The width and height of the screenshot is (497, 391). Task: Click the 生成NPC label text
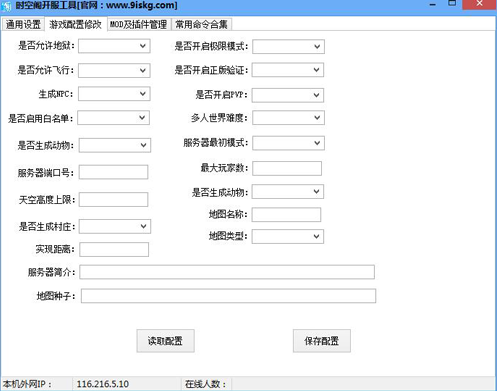click(56, 94)
